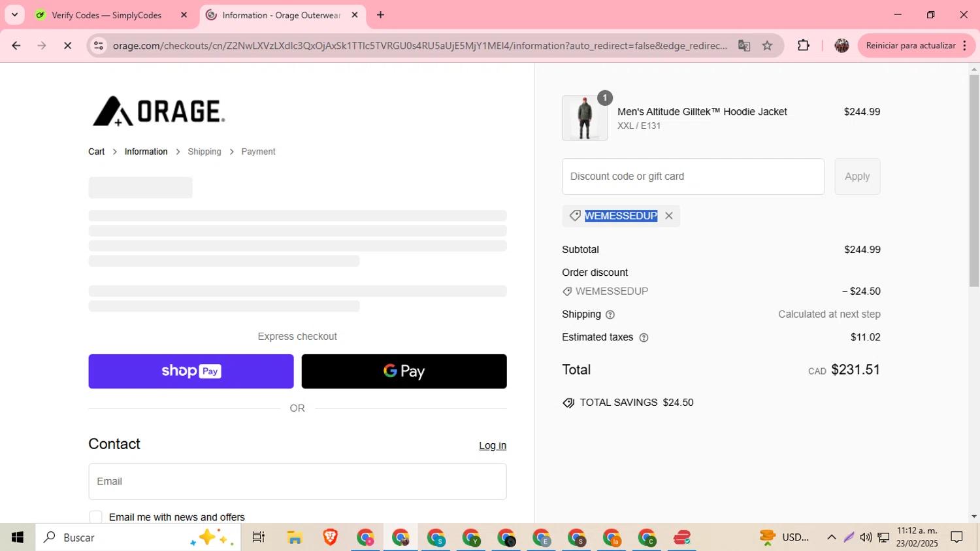The height and width of the screenshot is (551, 980).
Task: Open the notifications center icon
Action: tap(957, 537)
